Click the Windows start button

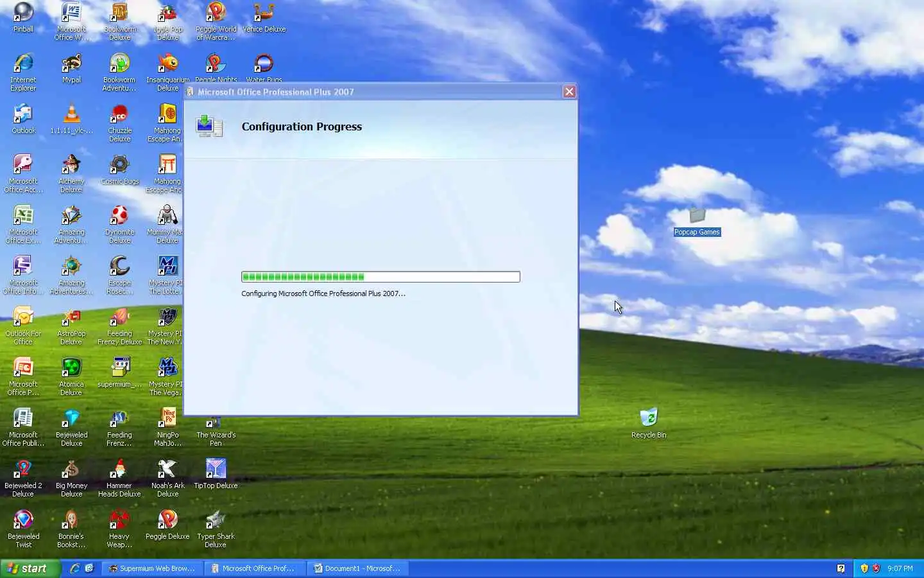tap(30, 568)
